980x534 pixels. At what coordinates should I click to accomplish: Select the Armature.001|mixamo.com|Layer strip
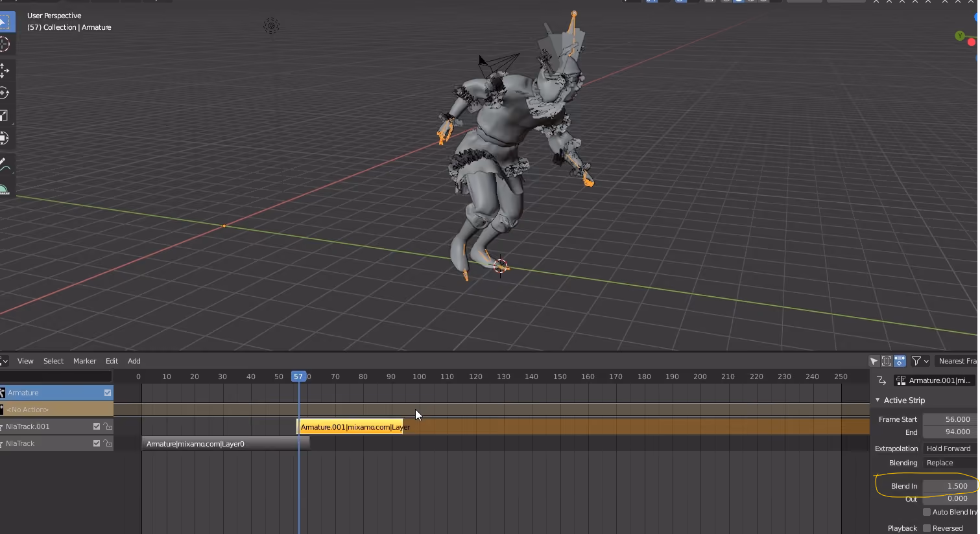click(x=350, y=427)
